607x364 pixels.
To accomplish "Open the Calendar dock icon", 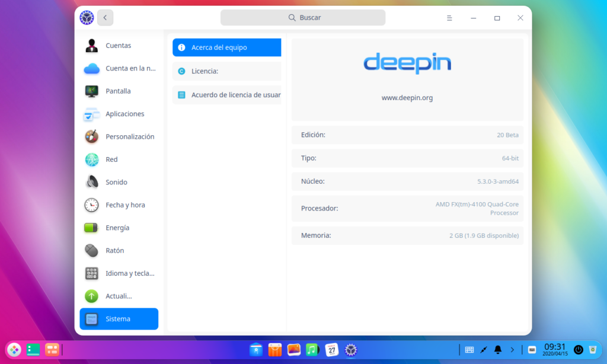I will coord(332,350).
